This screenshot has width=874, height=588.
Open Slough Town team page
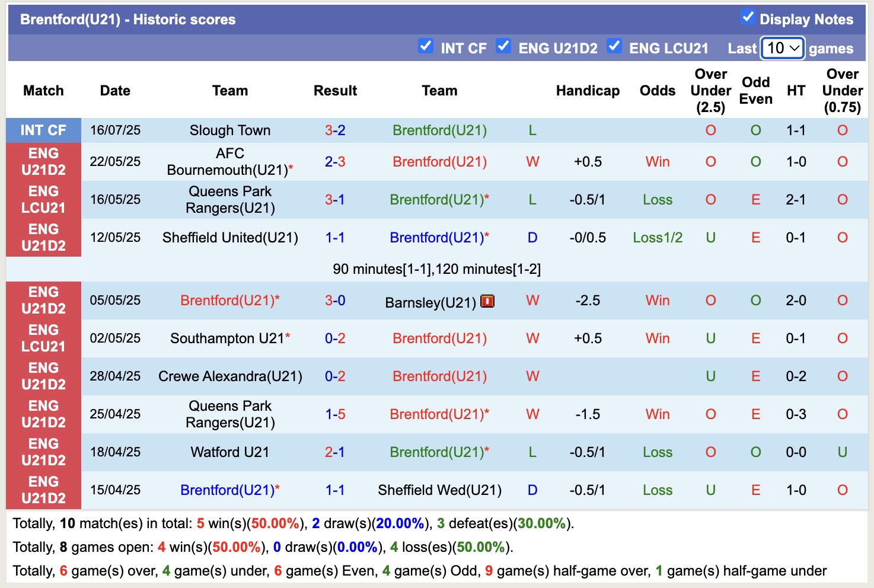pos(230,130)
